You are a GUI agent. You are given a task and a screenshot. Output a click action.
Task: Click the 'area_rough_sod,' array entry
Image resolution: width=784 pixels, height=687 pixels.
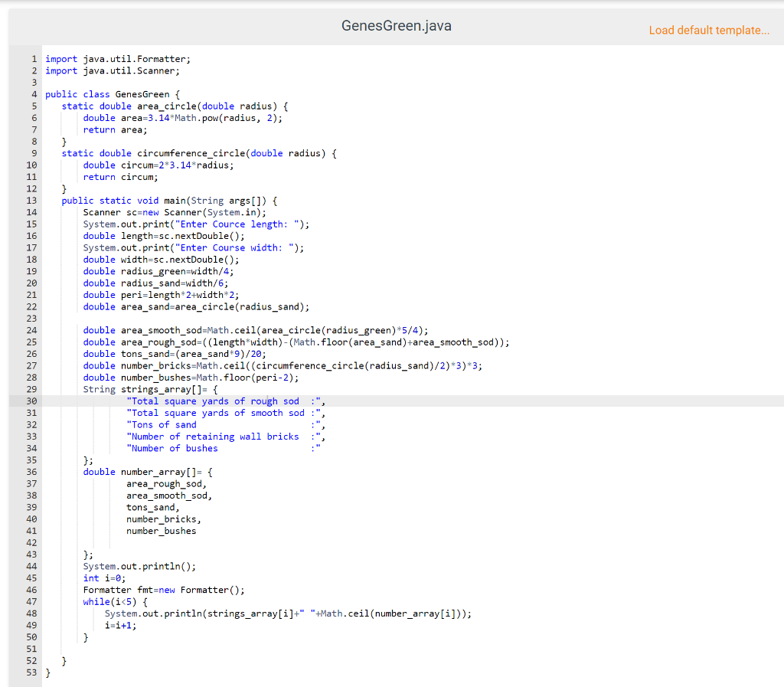pyautogui.click(x=166, y=483)
